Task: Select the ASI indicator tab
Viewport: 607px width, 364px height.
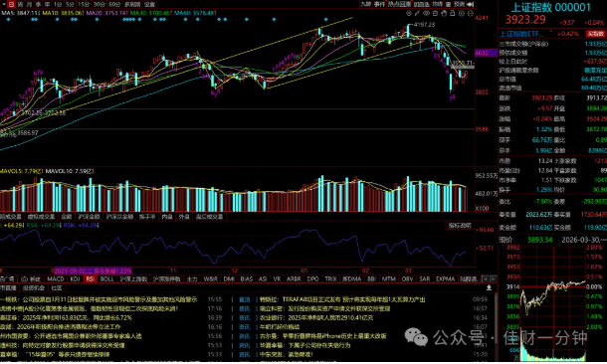Action: [x=263, y=278]
